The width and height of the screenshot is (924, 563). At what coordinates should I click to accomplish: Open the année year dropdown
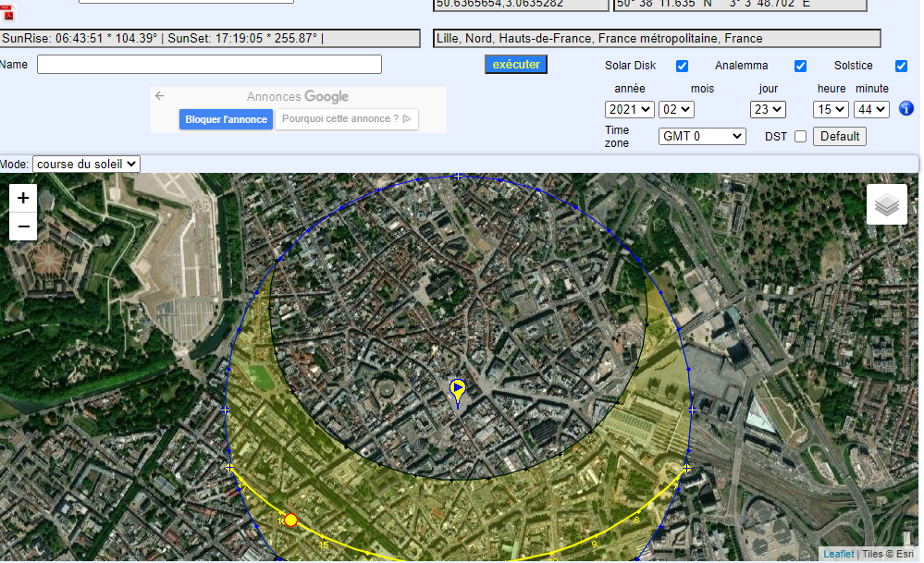630,109
